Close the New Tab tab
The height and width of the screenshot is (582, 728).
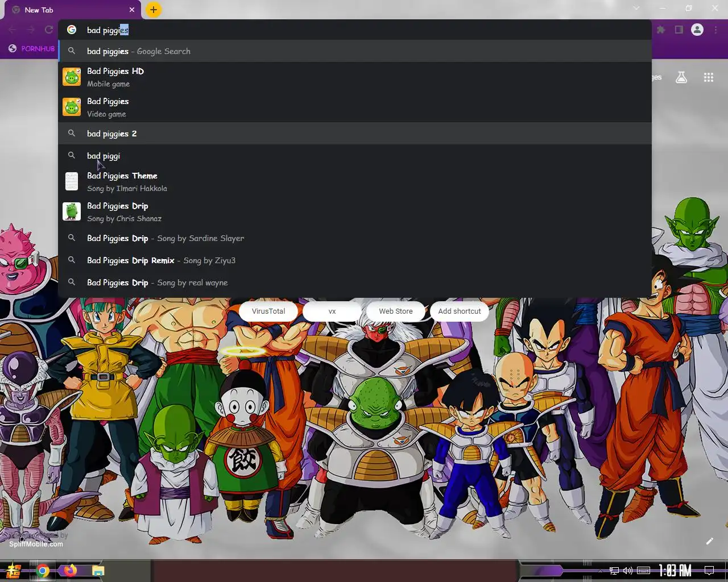point(132,10)
